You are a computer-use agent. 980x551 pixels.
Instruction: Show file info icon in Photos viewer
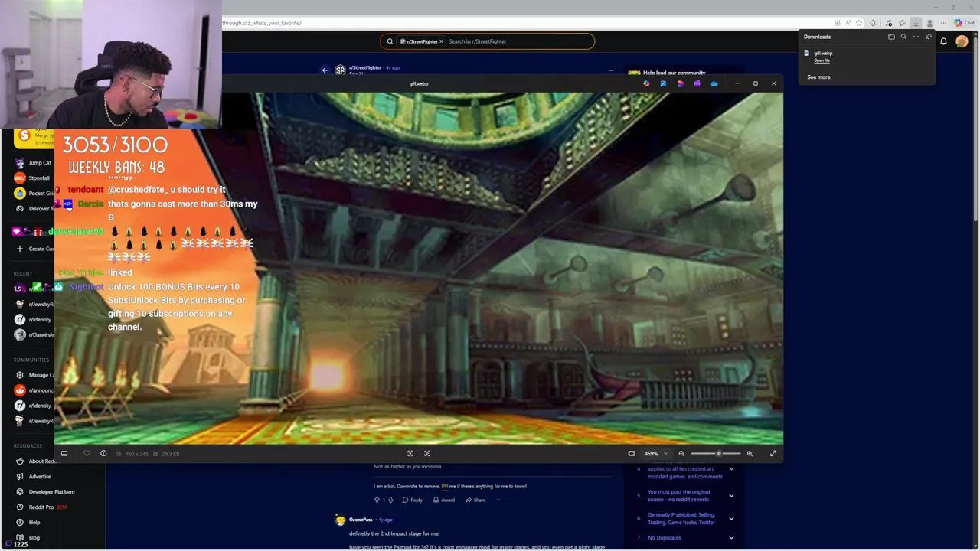click(x=103, y=453)
